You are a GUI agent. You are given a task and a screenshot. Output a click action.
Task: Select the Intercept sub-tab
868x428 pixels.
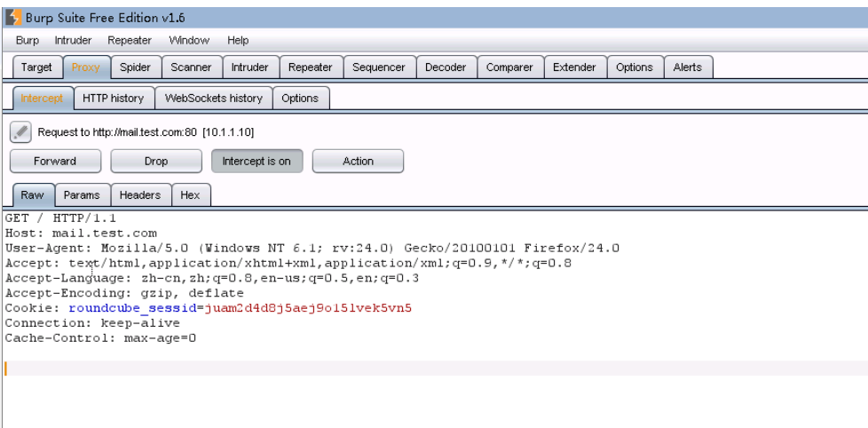click(x=42, y=98)
